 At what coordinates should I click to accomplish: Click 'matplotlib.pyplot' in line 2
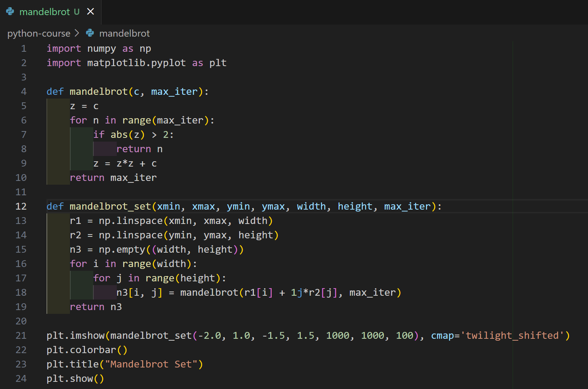coord(136,63)
